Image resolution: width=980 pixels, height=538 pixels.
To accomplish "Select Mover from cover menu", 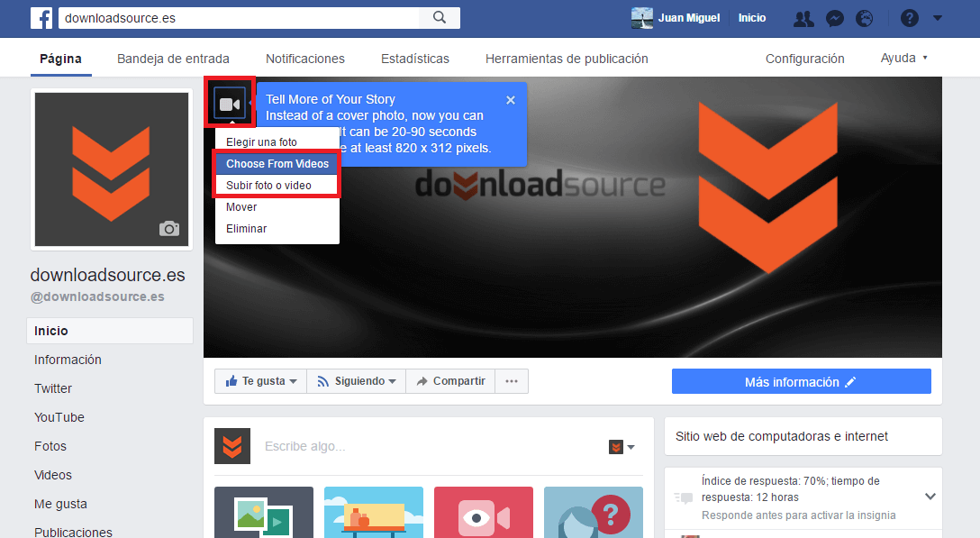I will click(277, 207).
